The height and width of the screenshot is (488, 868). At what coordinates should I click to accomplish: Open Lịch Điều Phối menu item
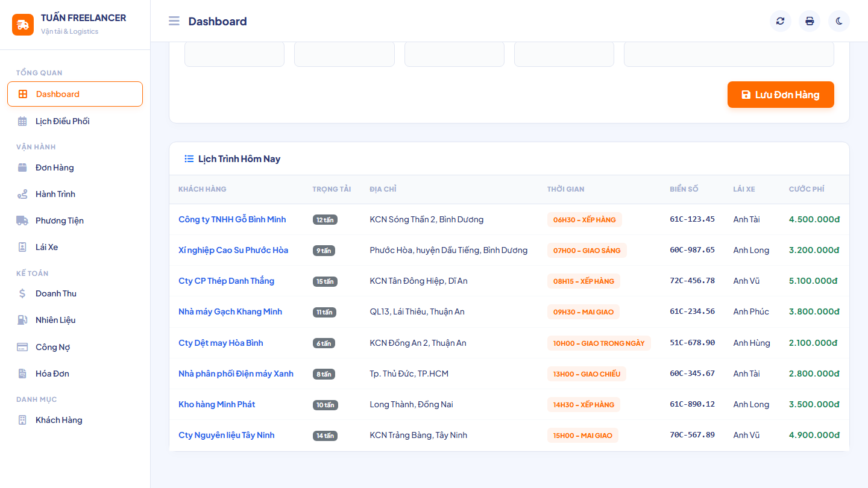pos(75,121)
